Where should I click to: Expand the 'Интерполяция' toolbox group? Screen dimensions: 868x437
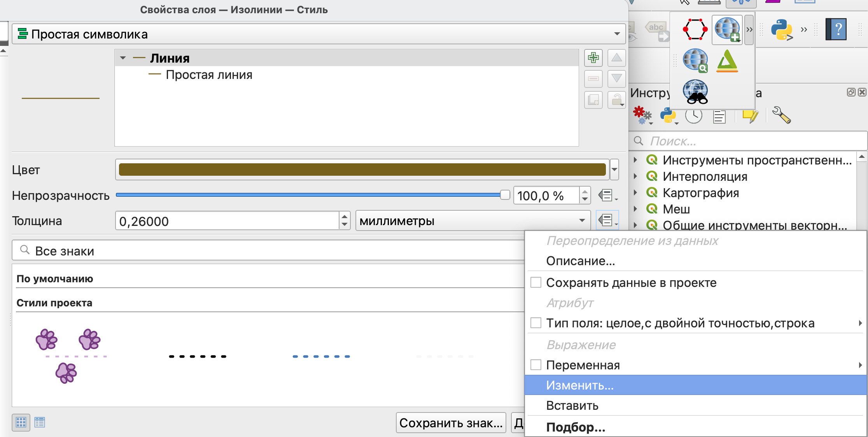point(635,177)
